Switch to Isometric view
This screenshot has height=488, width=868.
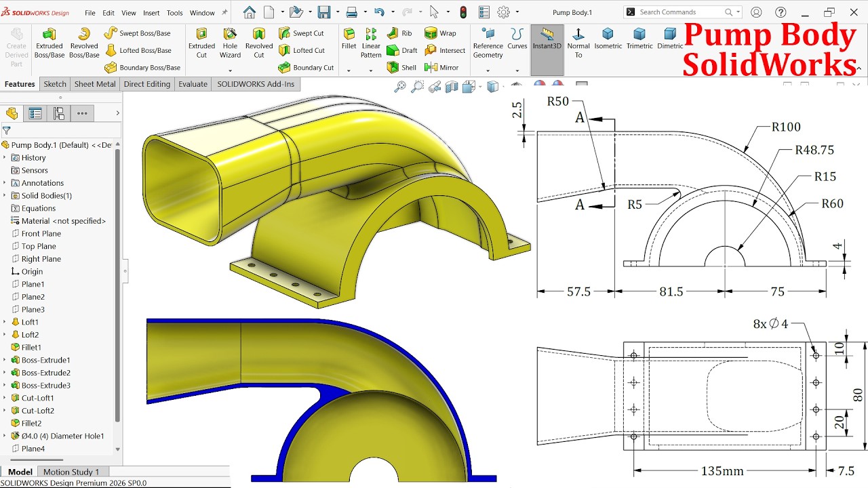click(x=608, y=39)
